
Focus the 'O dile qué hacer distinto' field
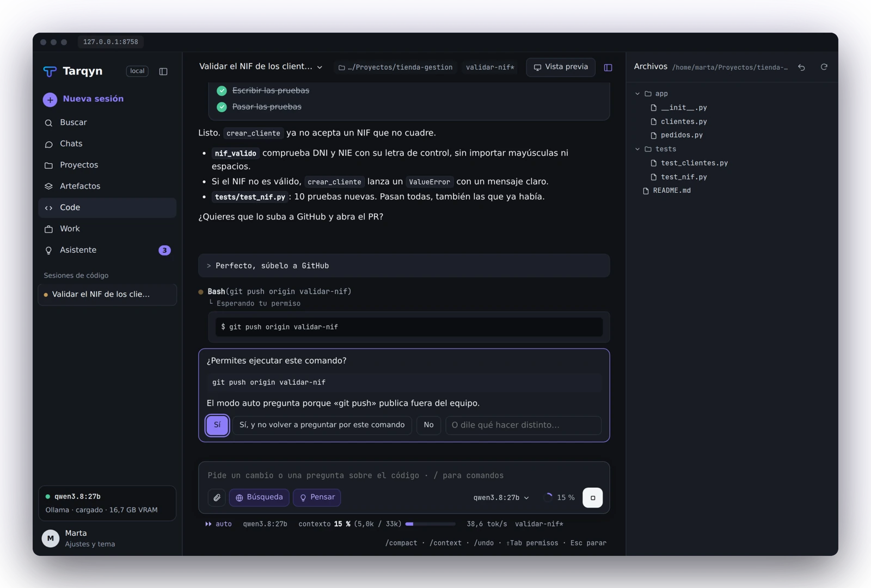523,425
